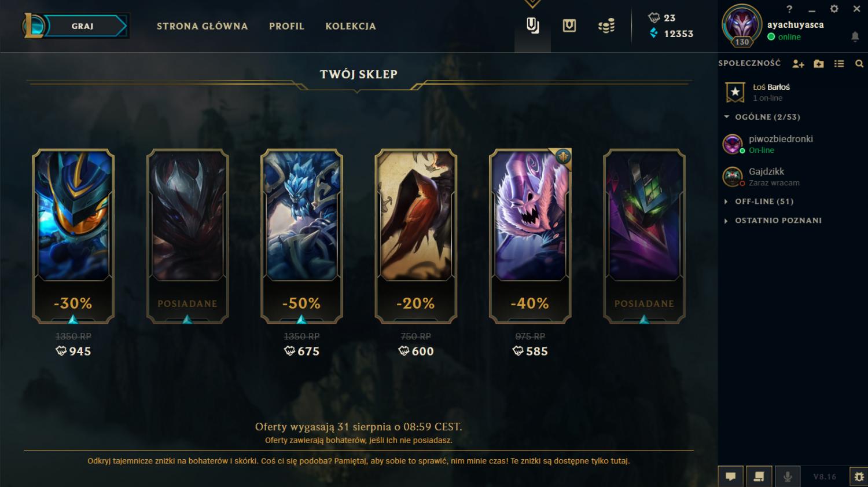868x487 pixels.
Task: Open the Your Shop clipboard icon
Action: [532, 26]
